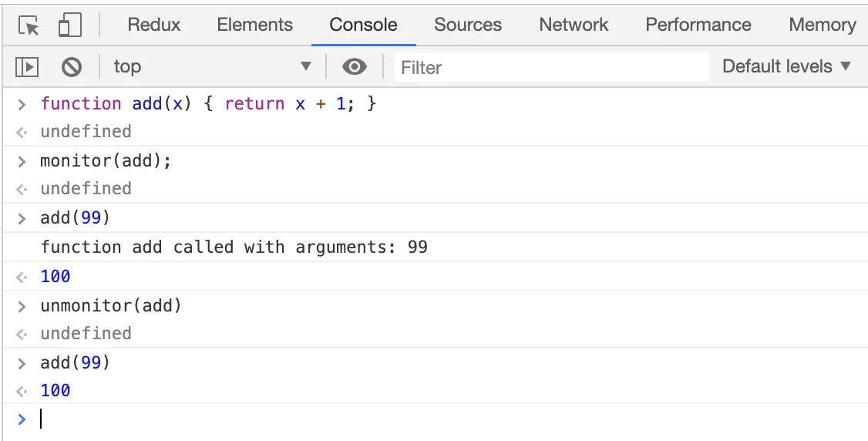Screen dimensions: 868x441
Task: Select the Console tab
Action: 363,25
